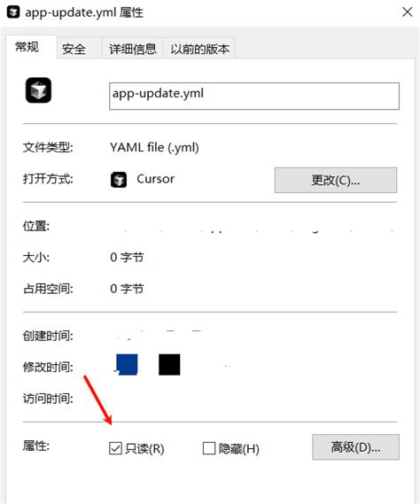
Task: Select the 以前的版本 tab
Action: (x=199, y=49)
